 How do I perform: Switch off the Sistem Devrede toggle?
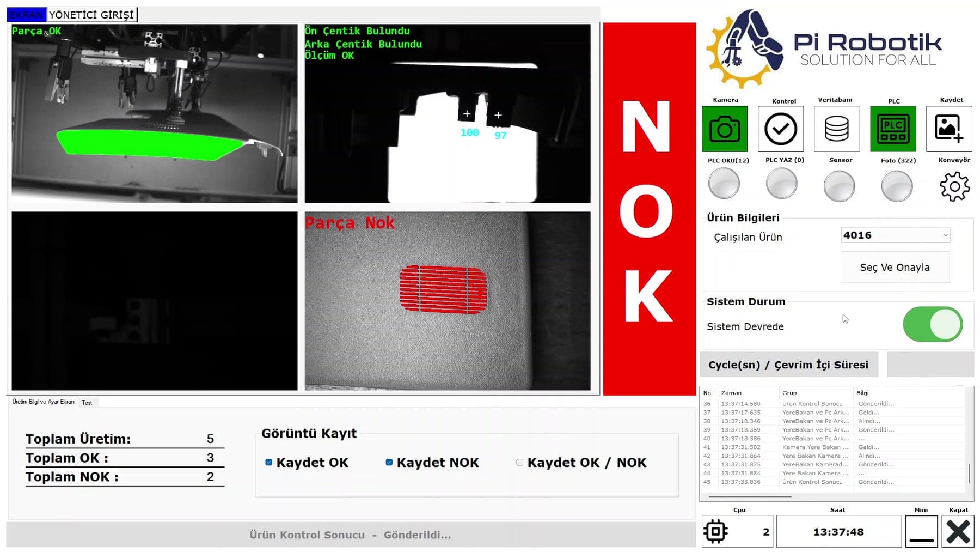pos(933,324)
